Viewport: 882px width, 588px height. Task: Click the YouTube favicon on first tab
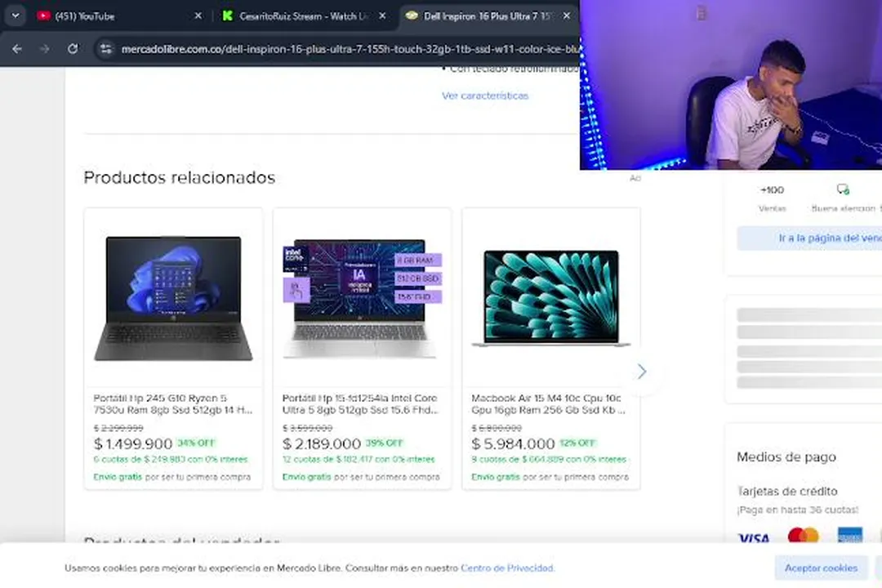point(43,16)
